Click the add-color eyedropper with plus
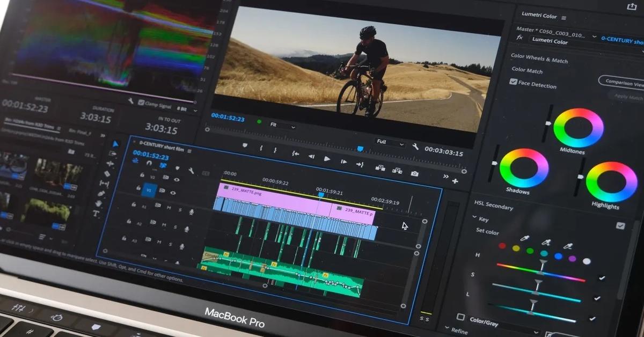Viewport: 644px width, 337px height. pyautogui.click(x=546, y=242)
